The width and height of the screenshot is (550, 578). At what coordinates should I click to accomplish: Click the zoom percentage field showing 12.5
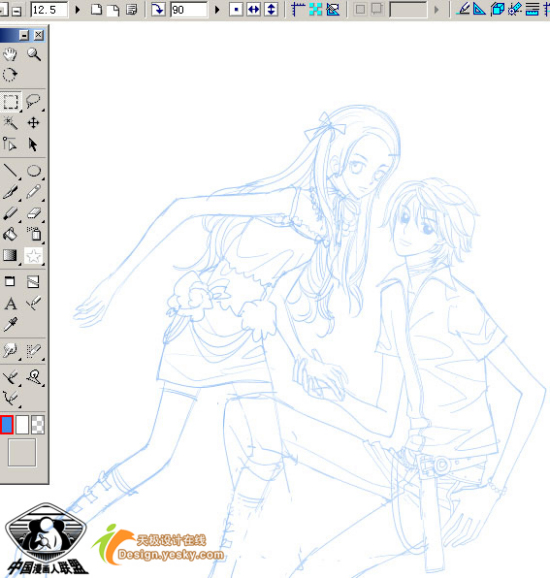click(49, 10)
